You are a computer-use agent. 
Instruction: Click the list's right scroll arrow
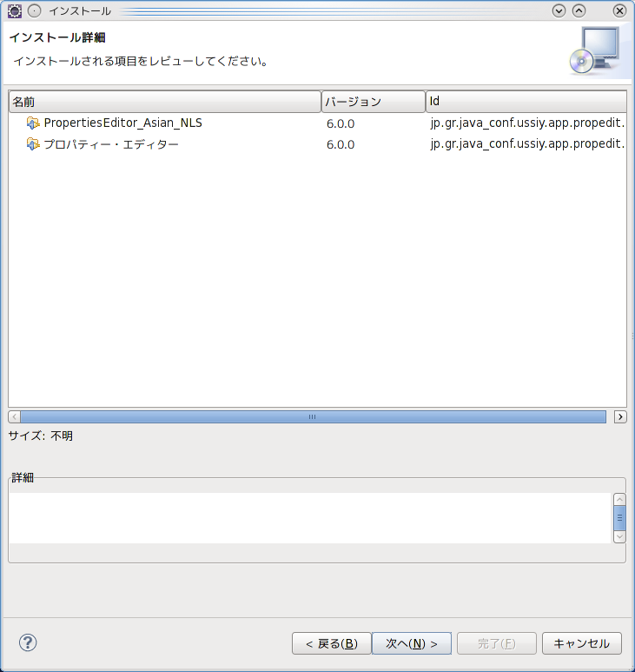(x=620, y=416)
